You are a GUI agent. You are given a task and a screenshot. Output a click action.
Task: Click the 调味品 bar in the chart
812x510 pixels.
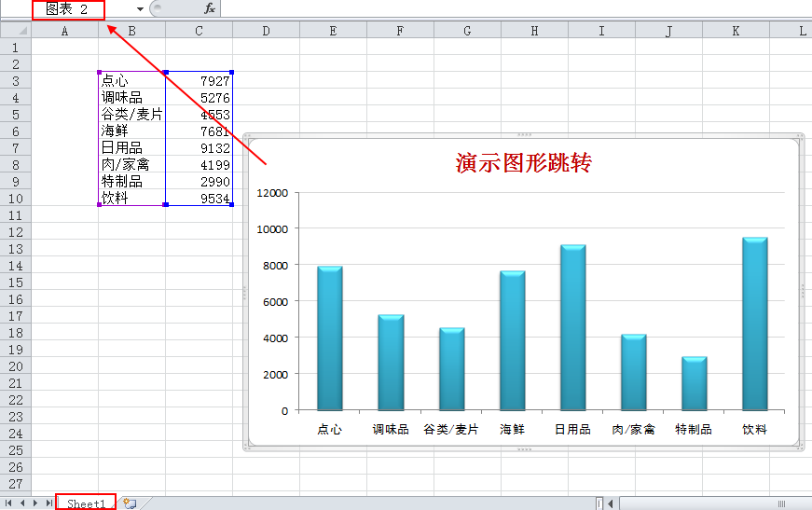point(391,363)
